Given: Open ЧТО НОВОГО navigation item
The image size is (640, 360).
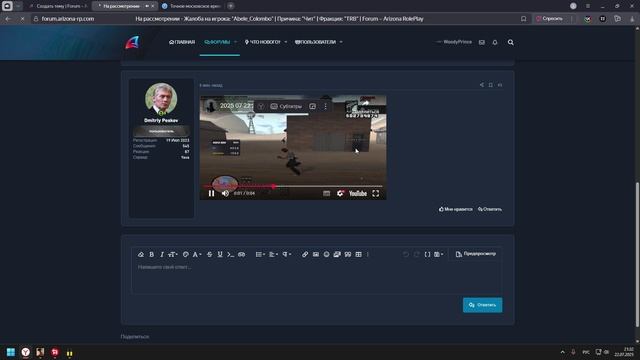Looking at the screenshot, I should (x=262, y=42).
